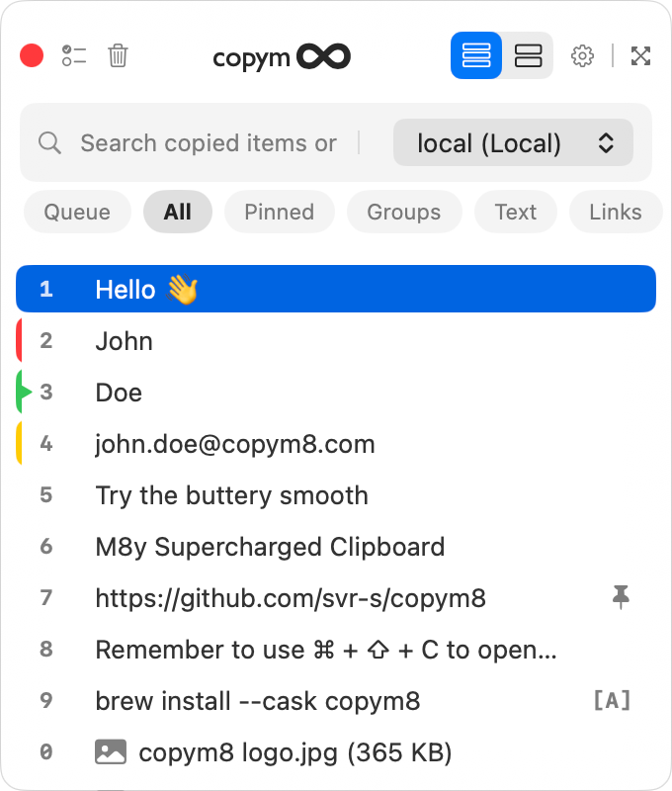Select the Hello item in row 1
This screenshot has width=672, height=791.
click(336, 289)
